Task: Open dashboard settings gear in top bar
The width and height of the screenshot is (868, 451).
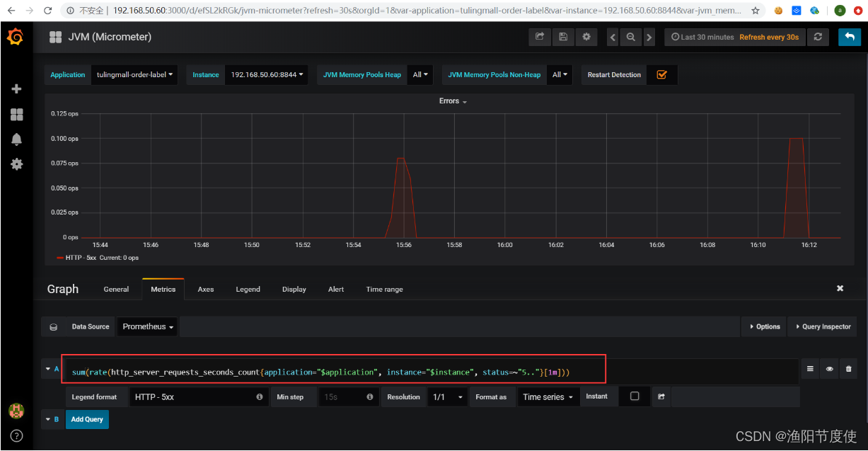Action: pos(586,37)
